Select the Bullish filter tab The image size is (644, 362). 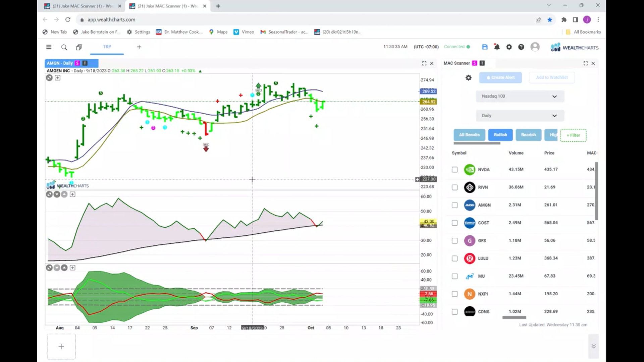500,135
